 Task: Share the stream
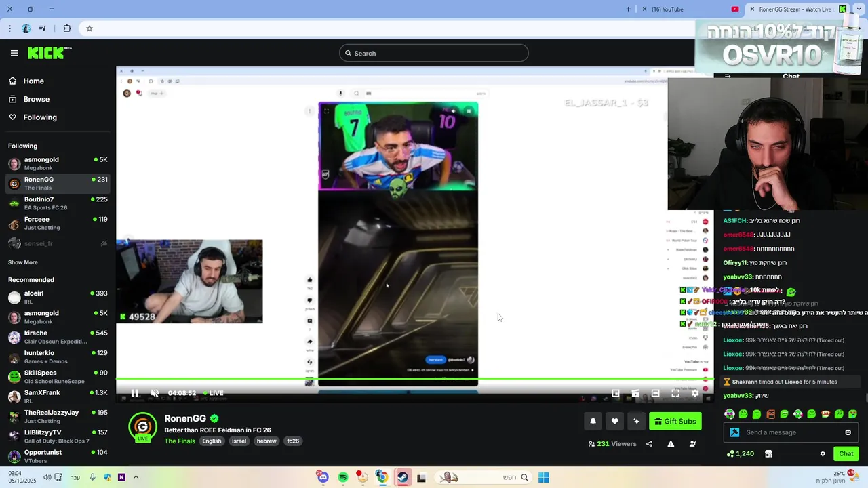649,444
